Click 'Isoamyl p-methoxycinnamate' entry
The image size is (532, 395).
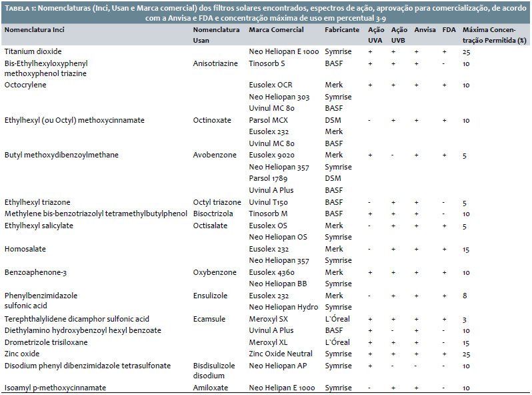point(55,388)
